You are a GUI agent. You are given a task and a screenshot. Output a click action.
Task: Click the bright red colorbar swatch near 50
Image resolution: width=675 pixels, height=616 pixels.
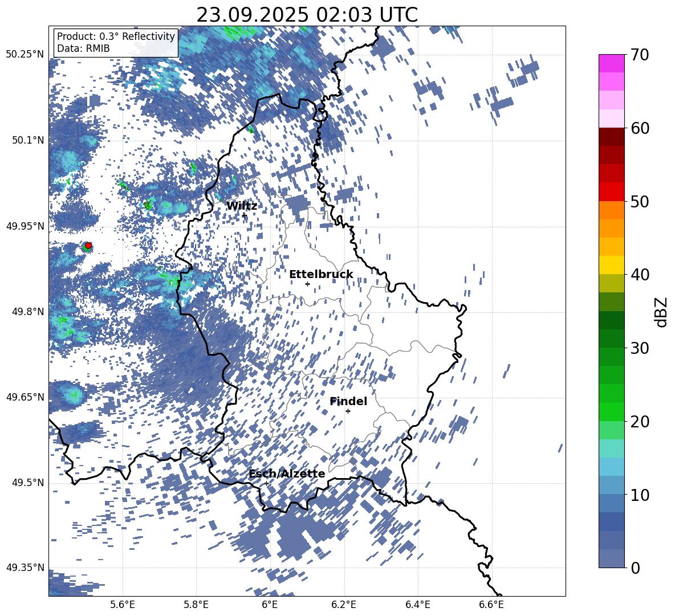pyautogui.click(x=611, y=191)
